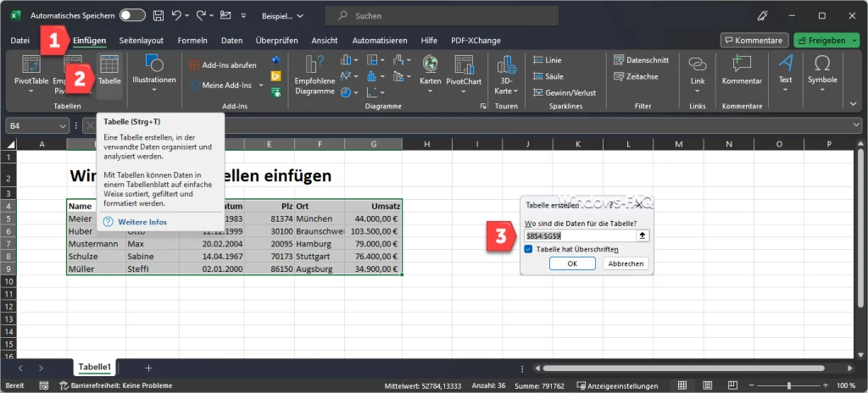This screenshot has height=393, width=868.
Task: Switch to the Seitenlayout tab
Action: click(x=142, y=41)
